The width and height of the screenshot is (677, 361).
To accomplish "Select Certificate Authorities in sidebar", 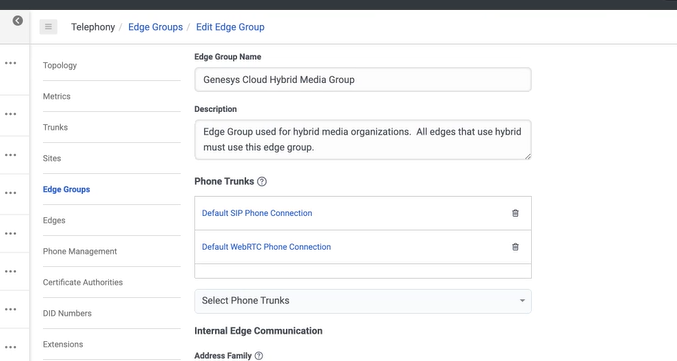I will 83,282.
